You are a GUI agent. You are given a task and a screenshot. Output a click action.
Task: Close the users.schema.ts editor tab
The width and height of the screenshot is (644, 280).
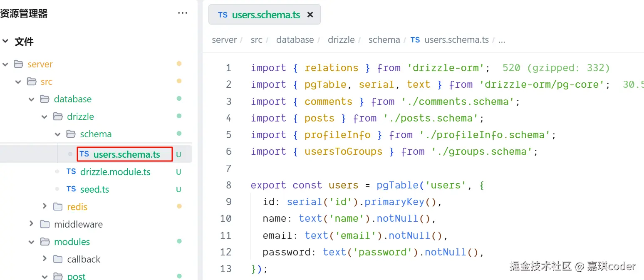click(x=310, y=15)
